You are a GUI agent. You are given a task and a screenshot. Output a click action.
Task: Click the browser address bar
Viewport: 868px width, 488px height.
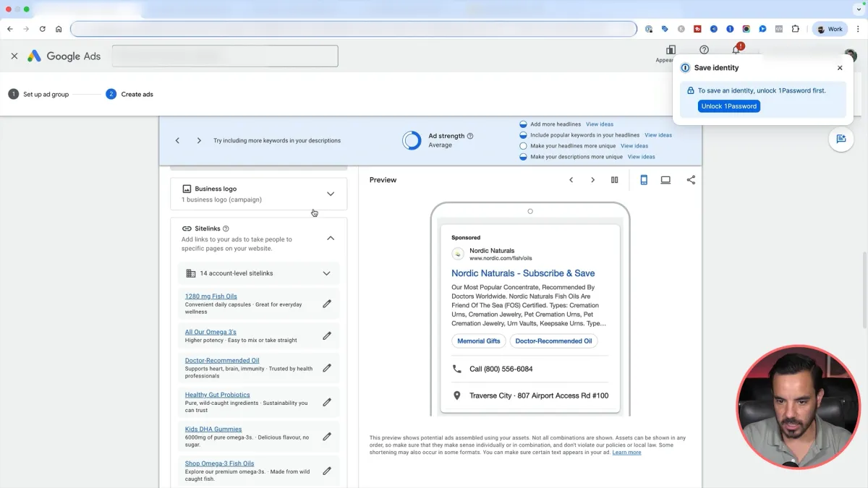(354, 29)
